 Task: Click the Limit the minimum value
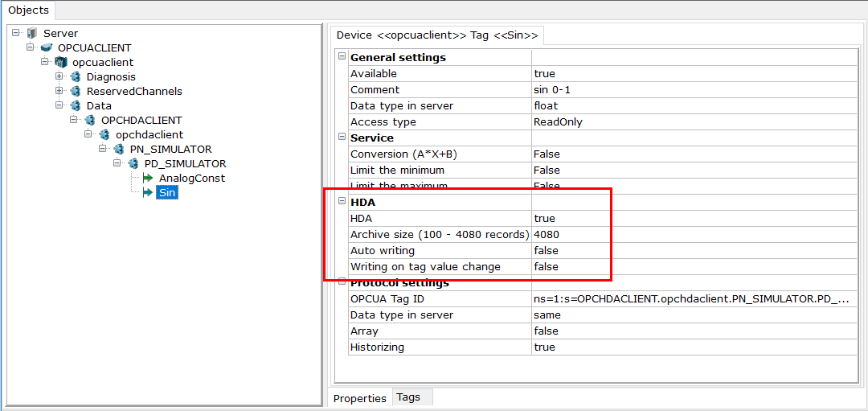694,170
